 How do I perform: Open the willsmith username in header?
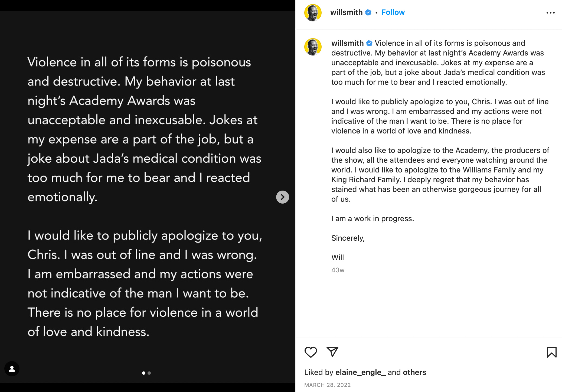[x=346, y=12]
